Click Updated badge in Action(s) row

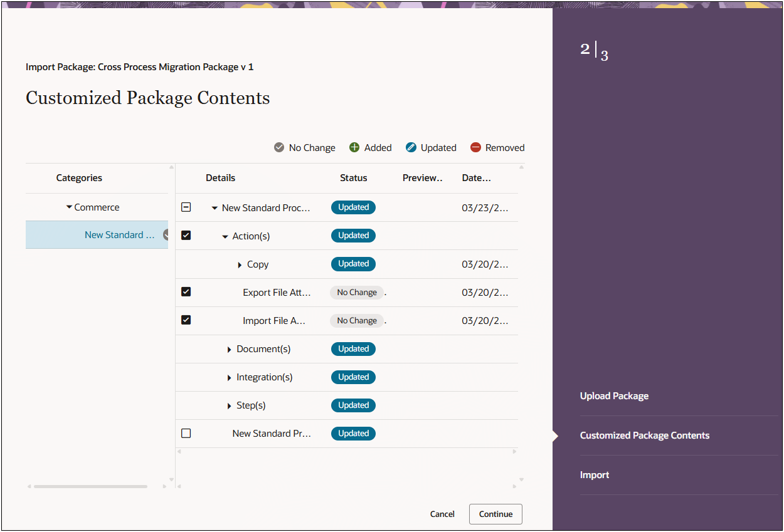pyautogui.click(x=353, y=236)
